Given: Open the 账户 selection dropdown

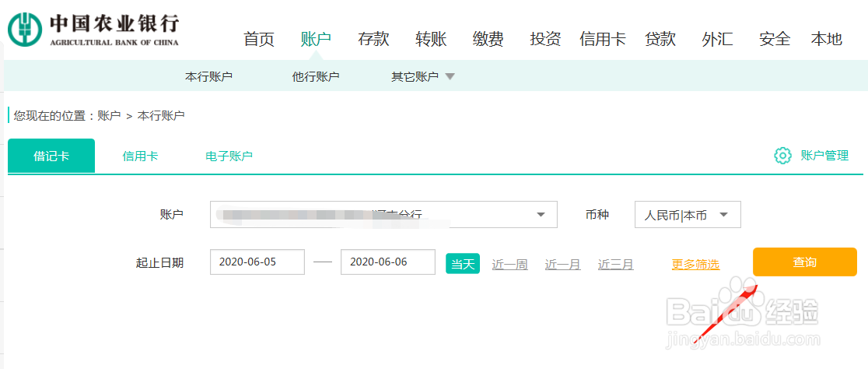Looking at the screenshot, I should [383, 214].
